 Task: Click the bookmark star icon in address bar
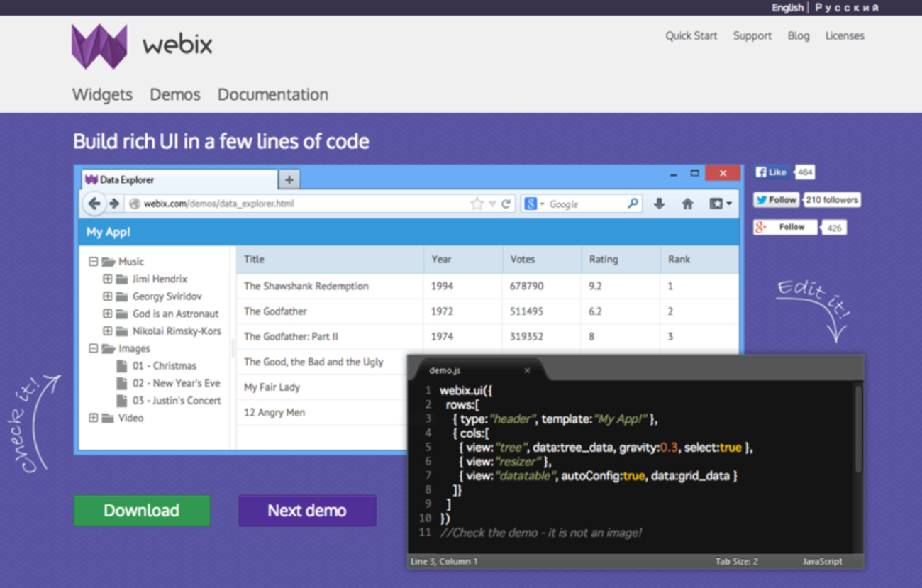(x=477, y=204)
